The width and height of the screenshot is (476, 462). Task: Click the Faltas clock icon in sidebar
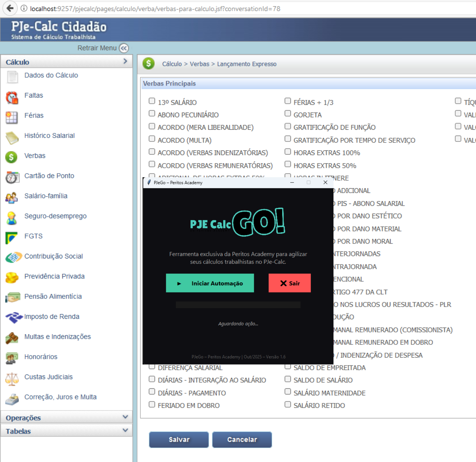coord(12,98)
